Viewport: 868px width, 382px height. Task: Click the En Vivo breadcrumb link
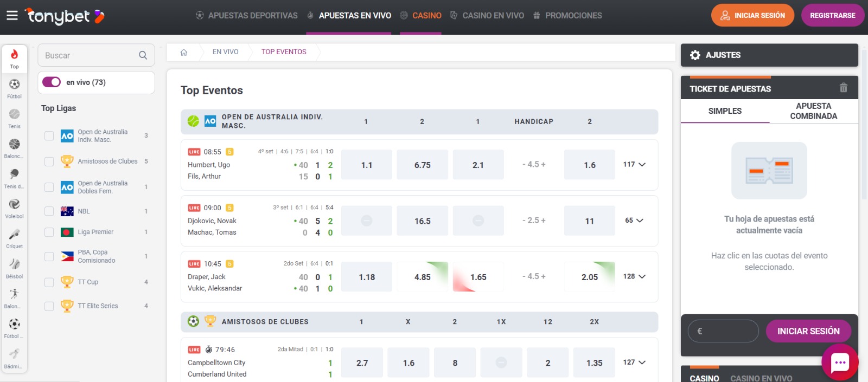(x=225, y=52)
